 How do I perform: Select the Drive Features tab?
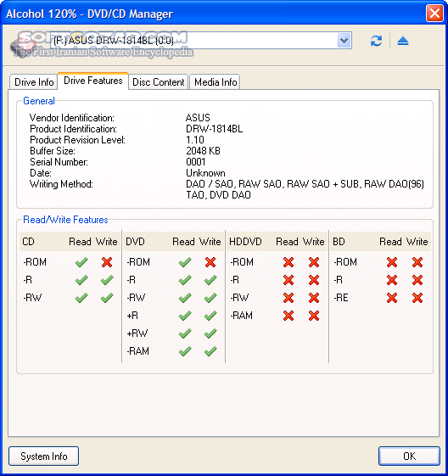(x=92, y=81)
